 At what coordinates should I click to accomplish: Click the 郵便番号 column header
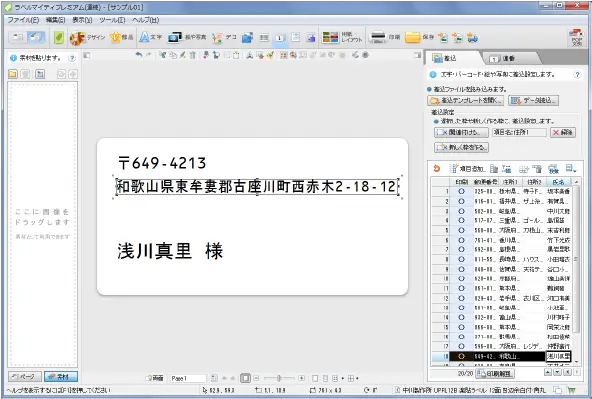pos(486,182)
